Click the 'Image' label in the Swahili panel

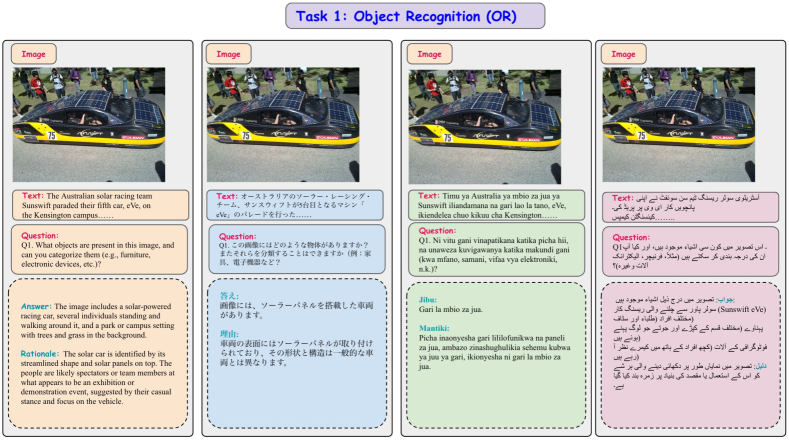pyautogui.click(x=426, y=53)
